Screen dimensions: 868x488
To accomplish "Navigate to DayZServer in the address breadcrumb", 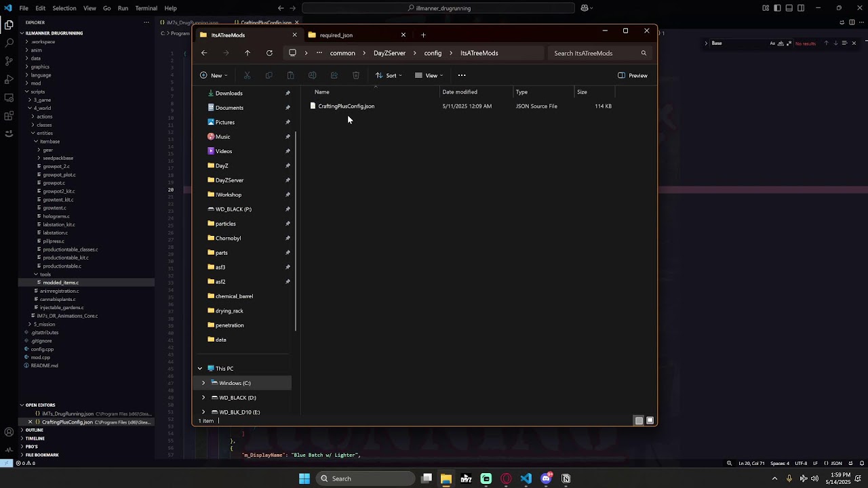I will point(389,53).
